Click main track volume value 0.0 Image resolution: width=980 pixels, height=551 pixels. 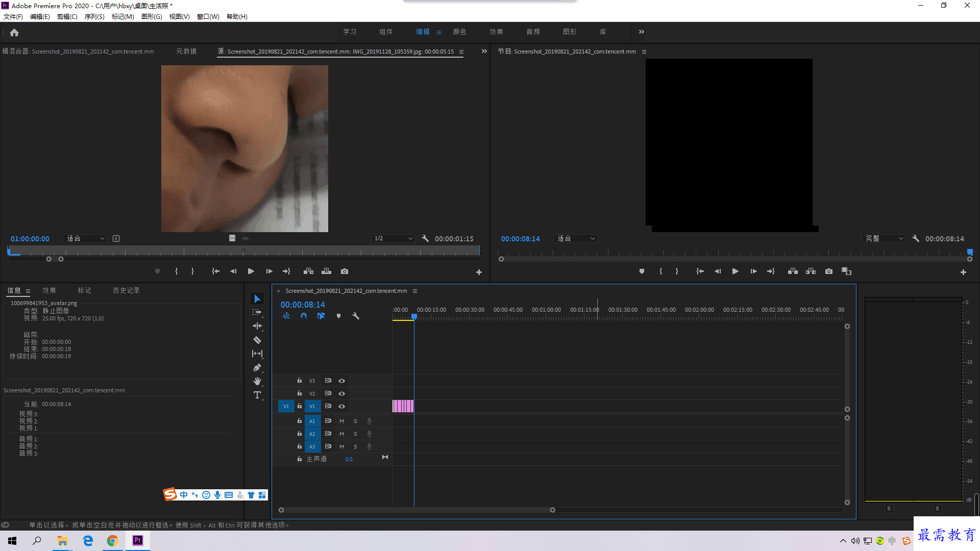[x=349, y=459]
